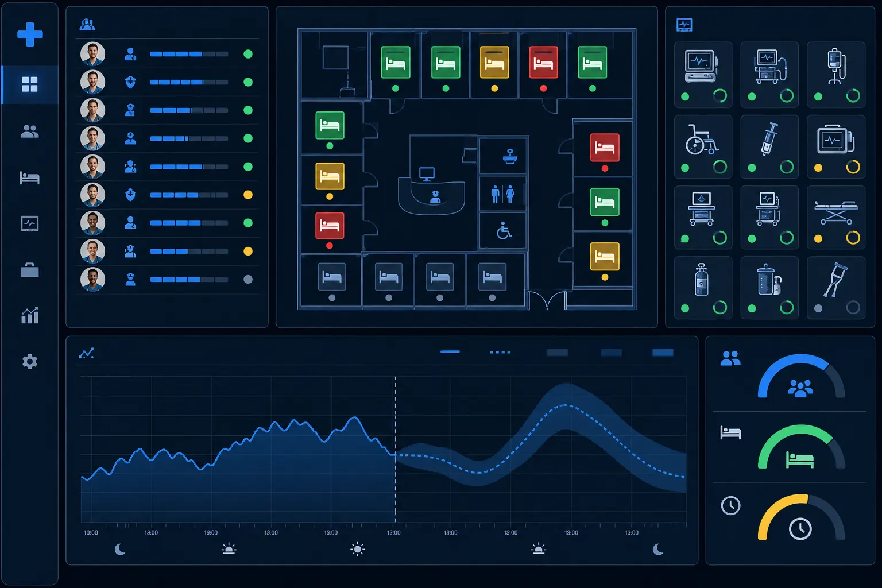The width and height of the screenshot is (882, 588).
Task: Open settings gear in sidebar
Action: tap(30, 361)
